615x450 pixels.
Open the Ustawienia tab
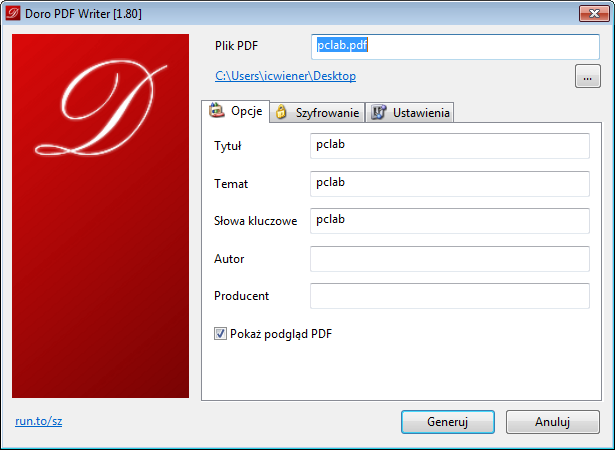coord(409,113)
